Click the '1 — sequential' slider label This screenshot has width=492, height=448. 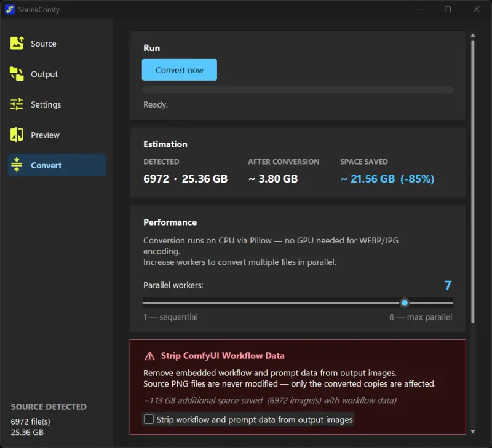click(171, 317)
